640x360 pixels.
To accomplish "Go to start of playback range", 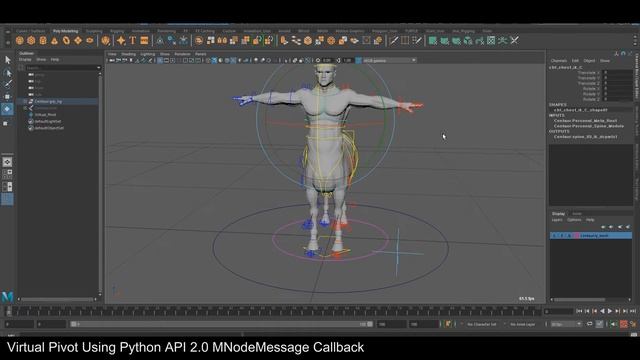I will tap(579, 311).
